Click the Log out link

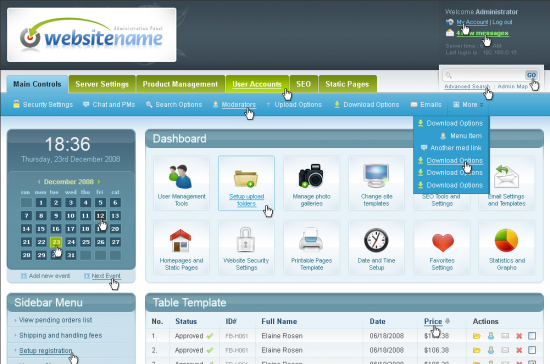pos(502,22)
